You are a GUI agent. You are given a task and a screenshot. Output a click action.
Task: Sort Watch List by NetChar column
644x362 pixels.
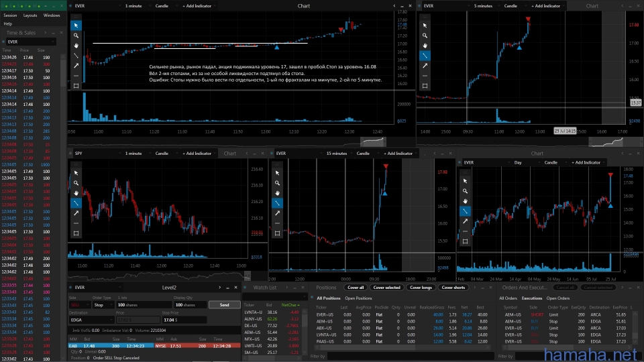click(x=290, y=305)
